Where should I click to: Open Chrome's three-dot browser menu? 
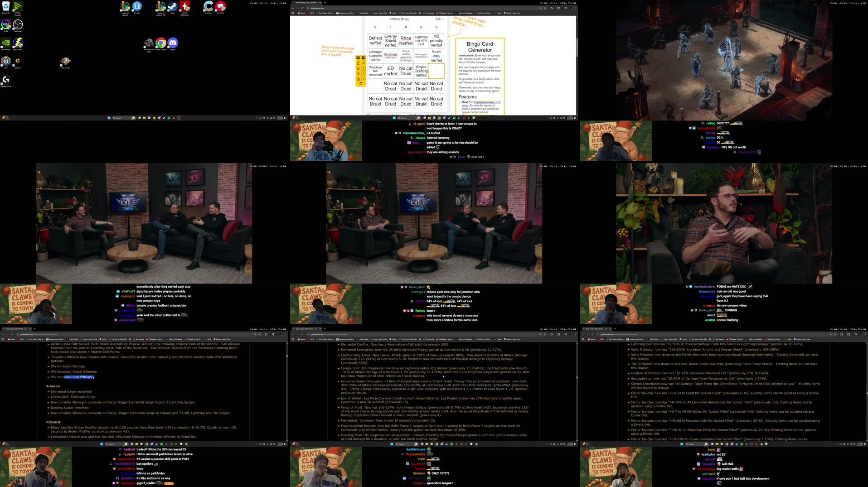[x=576, y=8]
